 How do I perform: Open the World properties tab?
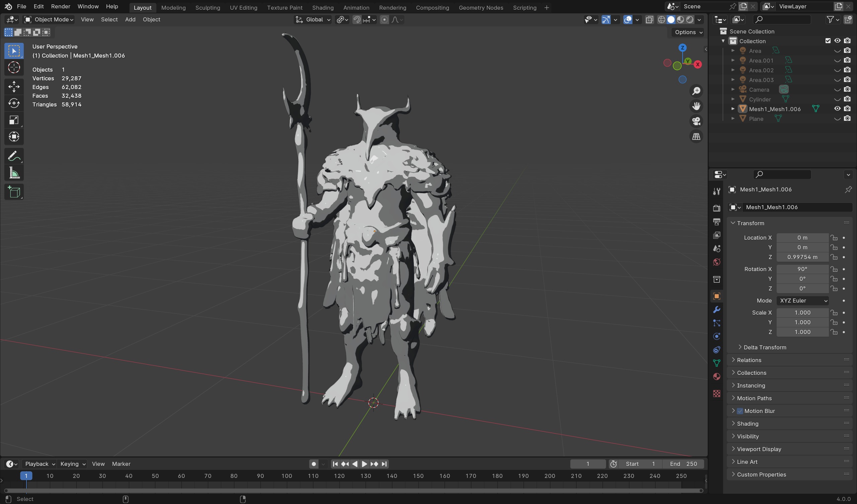[x=716, y=262]
